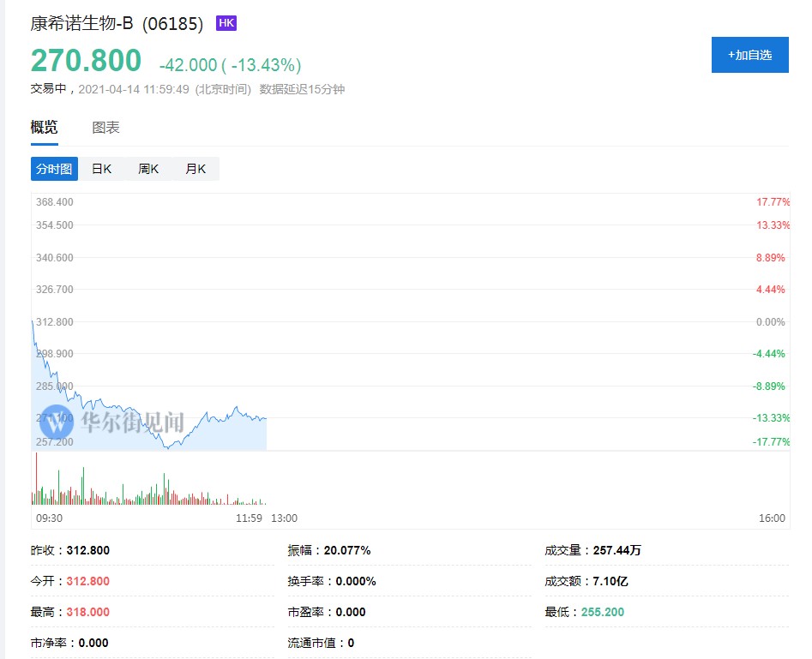Viewport: 812px width, 659px height.
Task: Open the 图表 chart tab
Action: click(105, 128)
